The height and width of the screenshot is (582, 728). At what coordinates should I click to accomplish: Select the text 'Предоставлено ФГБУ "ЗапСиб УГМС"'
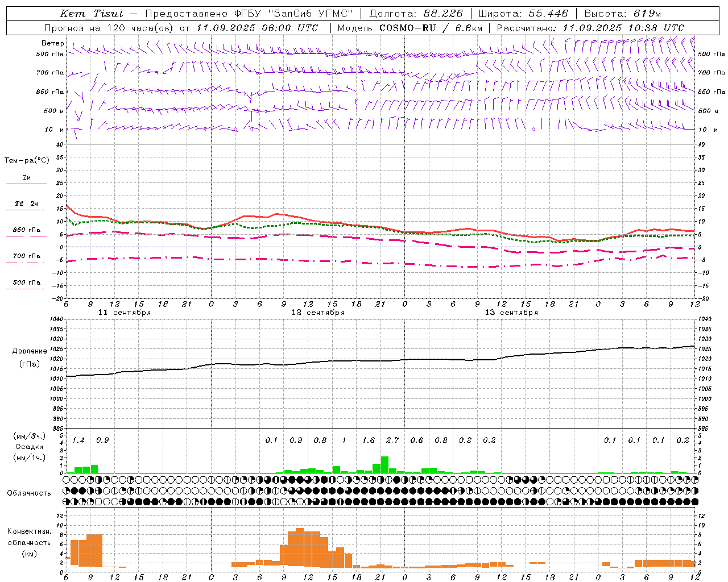click(249, 14)
